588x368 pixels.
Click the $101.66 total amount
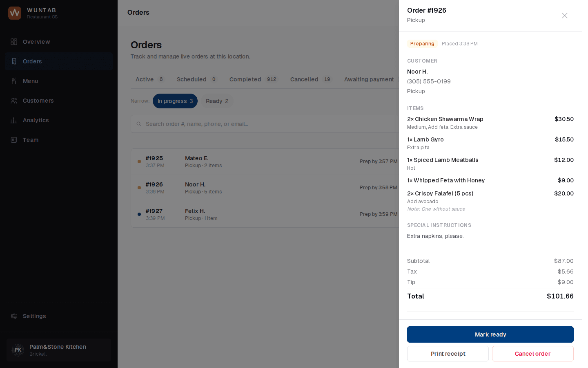point(560,296)
